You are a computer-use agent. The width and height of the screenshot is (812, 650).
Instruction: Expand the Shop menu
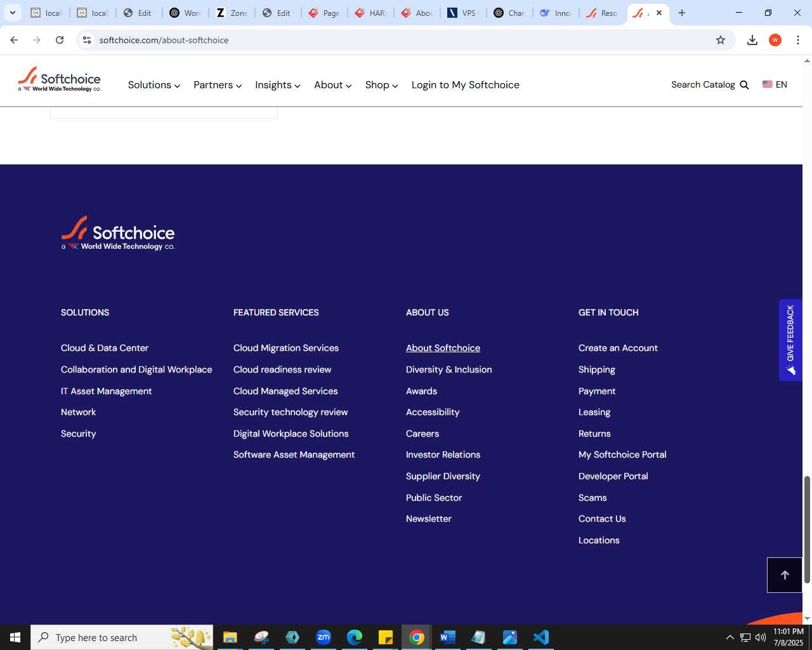coord(382,85)
